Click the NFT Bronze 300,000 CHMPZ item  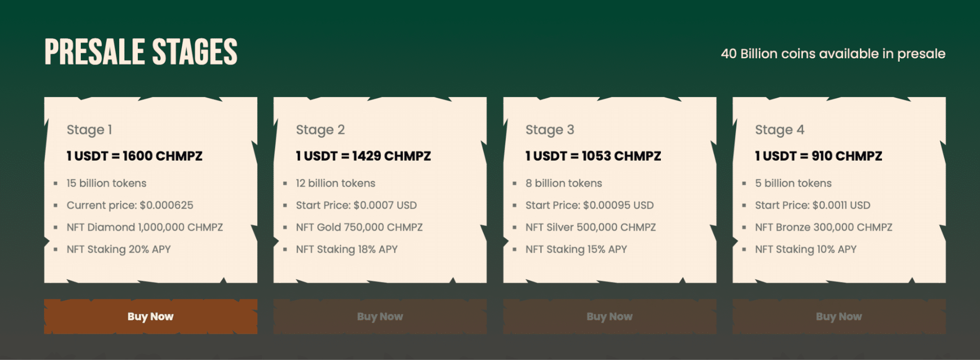824,227
